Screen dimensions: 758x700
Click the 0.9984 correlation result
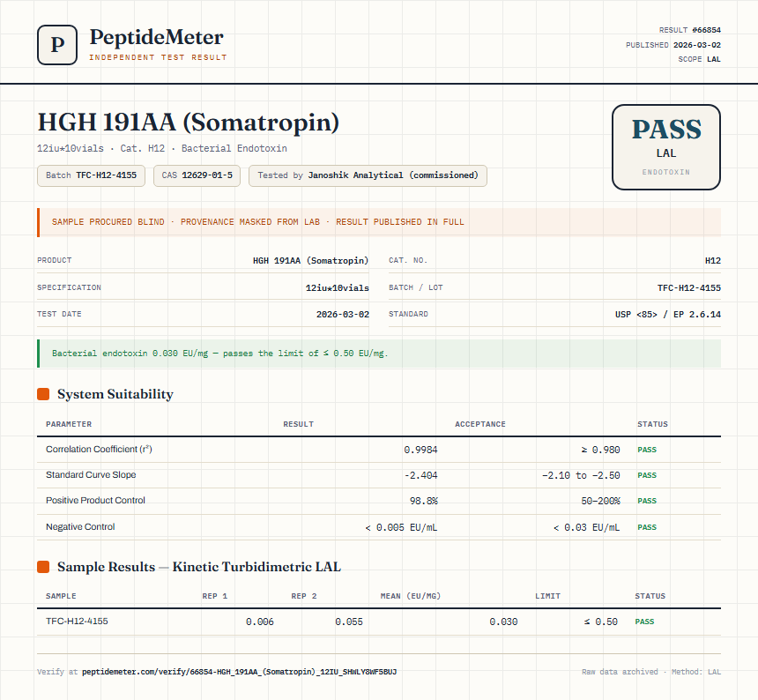click(420, 450)
